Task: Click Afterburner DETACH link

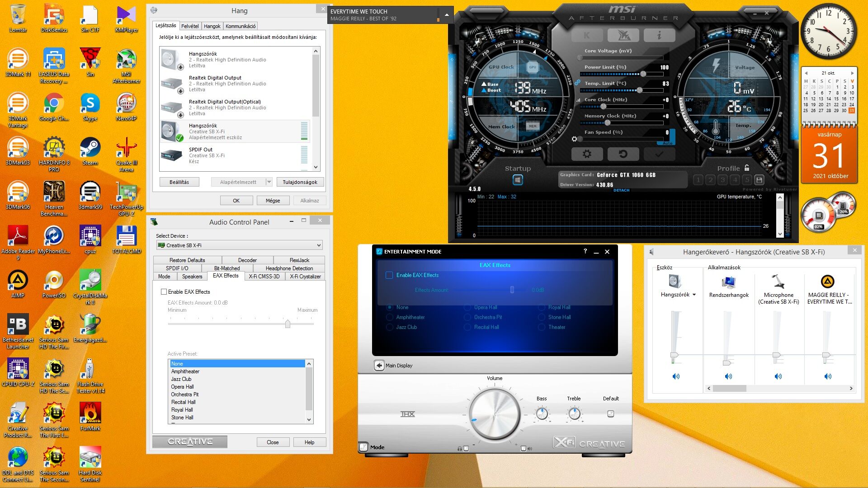Action: (x=621, y=190)
